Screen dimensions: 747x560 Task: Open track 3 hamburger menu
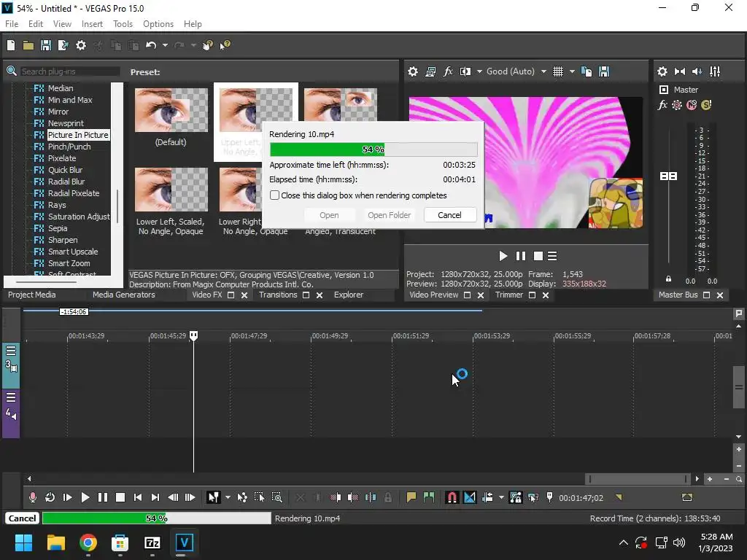(x=11, y=351)
